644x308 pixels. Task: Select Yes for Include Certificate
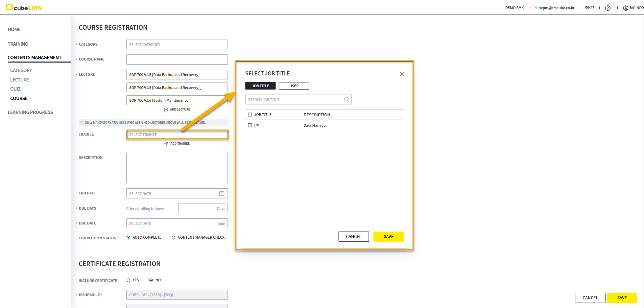[128, 280]
